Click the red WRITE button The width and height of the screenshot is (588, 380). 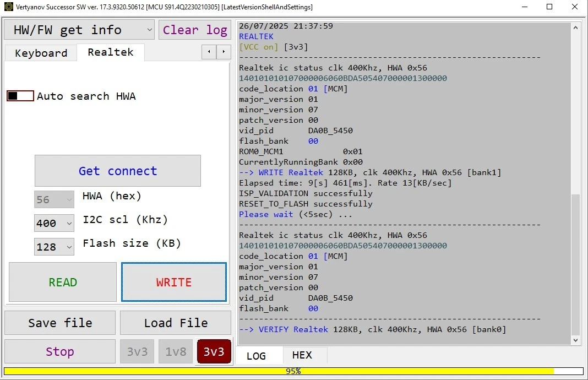174,282
